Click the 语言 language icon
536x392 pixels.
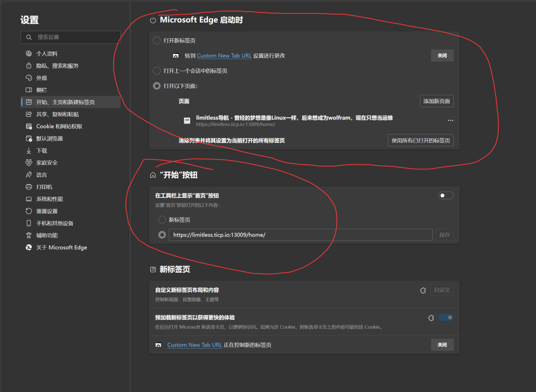pos(29,175)
